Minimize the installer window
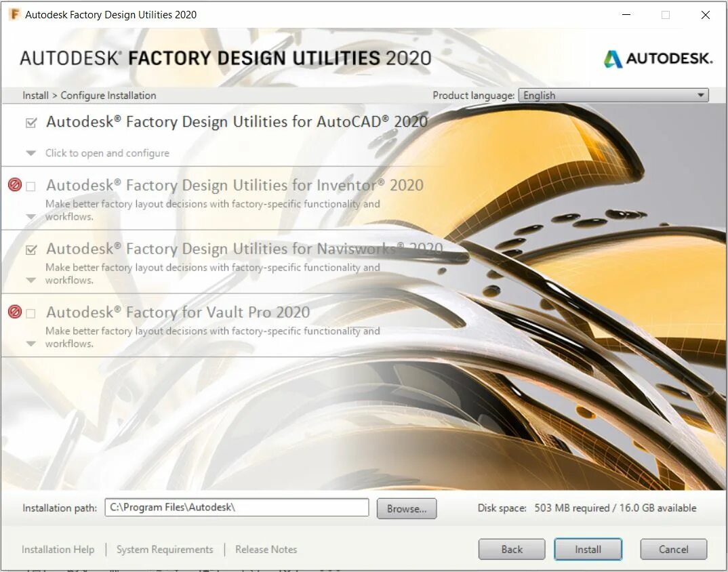This screenshot has height=572, width=728. point(626,14)
